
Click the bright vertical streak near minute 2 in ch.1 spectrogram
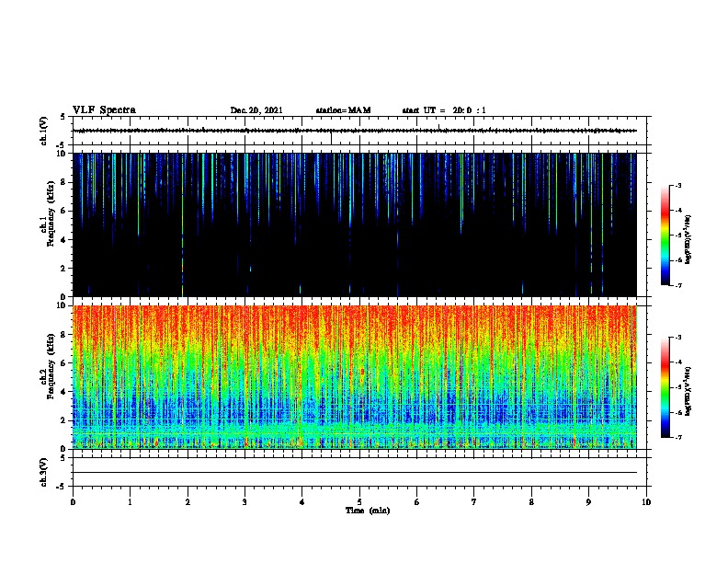pyautogui.click(x=183, y=224)
